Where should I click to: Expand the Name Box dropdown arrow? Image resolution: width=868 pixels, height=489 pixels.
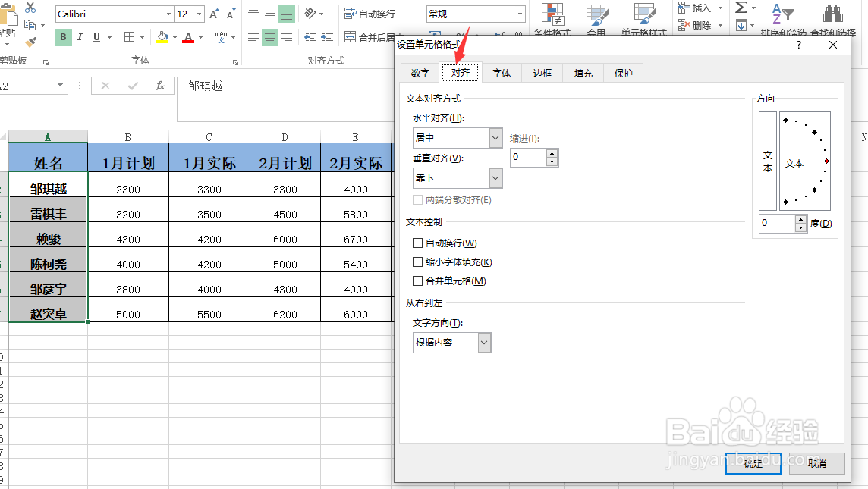tap(61, 85)
